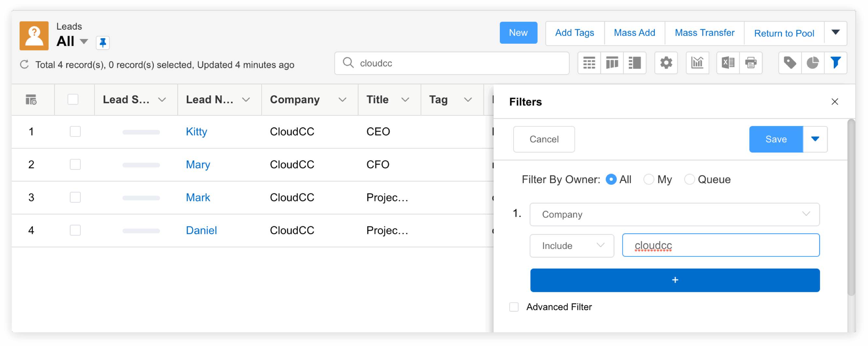Screen dimensions: 868x346
Task: Switch to table list view icon
Action: [x=589, y=63]
